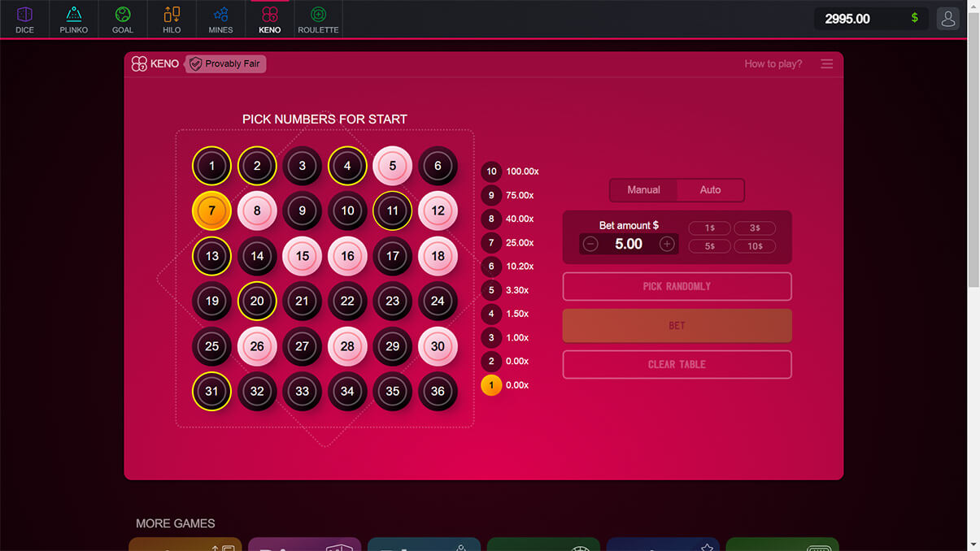
Task: Open the Roulette game icon
Action: (x=318, y=20)
